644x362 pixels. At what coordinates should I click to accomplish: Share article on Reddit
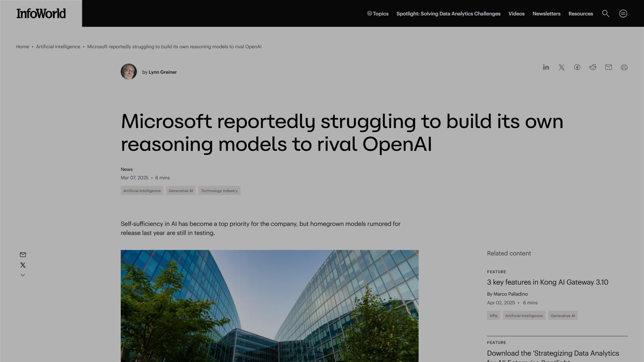click(593, 67)
